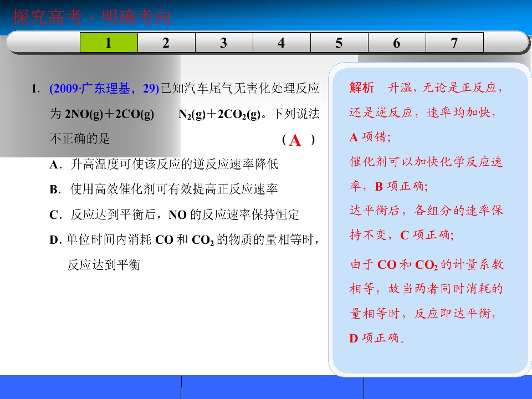Viewport: 532px width, 399px height.
Task: Click explanation line 'D 项正确。'
Action: pyautogui.click(x=377, y=338)
